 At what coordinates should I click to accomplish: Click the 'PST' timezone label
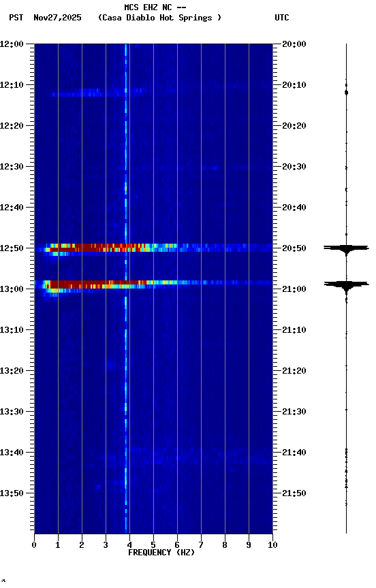tap(16, 18)
